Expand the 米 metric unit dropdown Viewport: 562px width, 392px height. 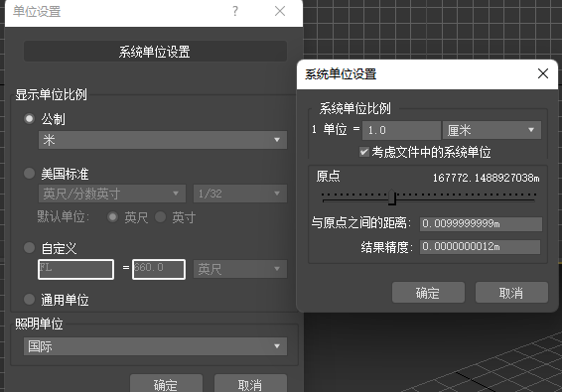pyautogui.click(x=163, y=140)
